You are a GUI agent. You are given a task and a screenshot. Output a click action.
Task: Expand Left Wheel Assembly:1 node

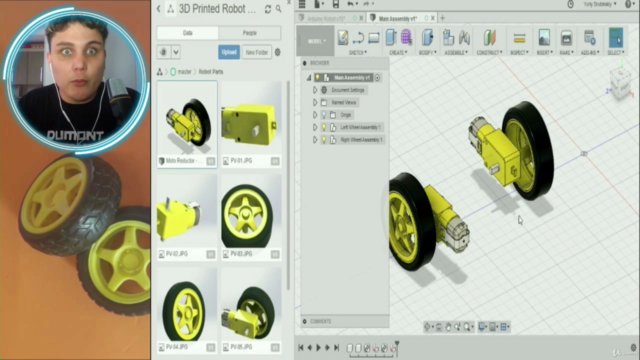click(x=315, y=127)
